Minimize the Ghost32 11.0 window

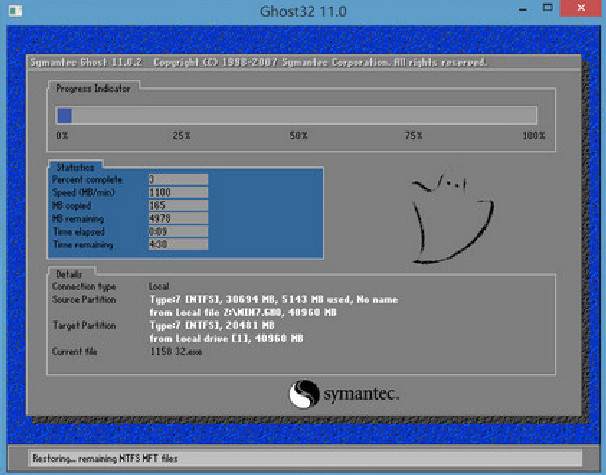click(523, 9)
